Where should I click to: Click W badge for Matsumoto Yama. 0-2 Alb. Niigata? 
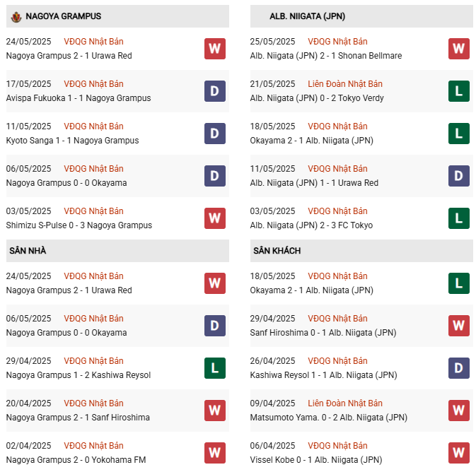point(459,411)
